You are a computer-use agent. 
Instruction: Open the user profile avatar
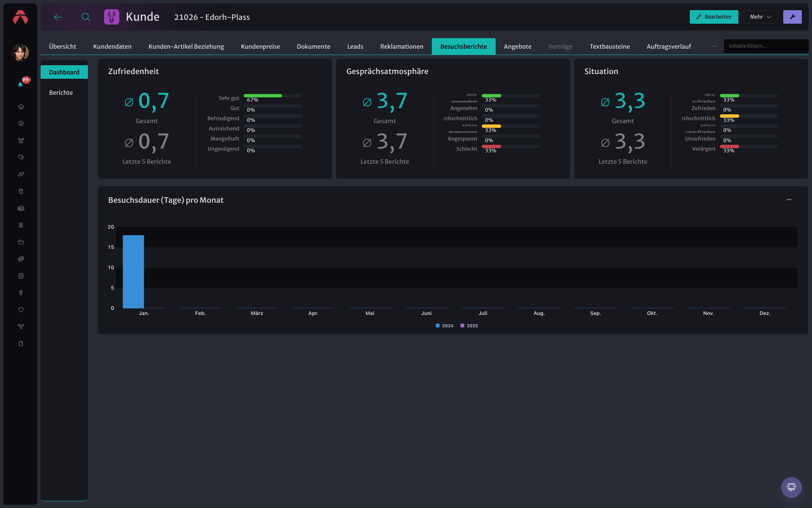(20, 52)
